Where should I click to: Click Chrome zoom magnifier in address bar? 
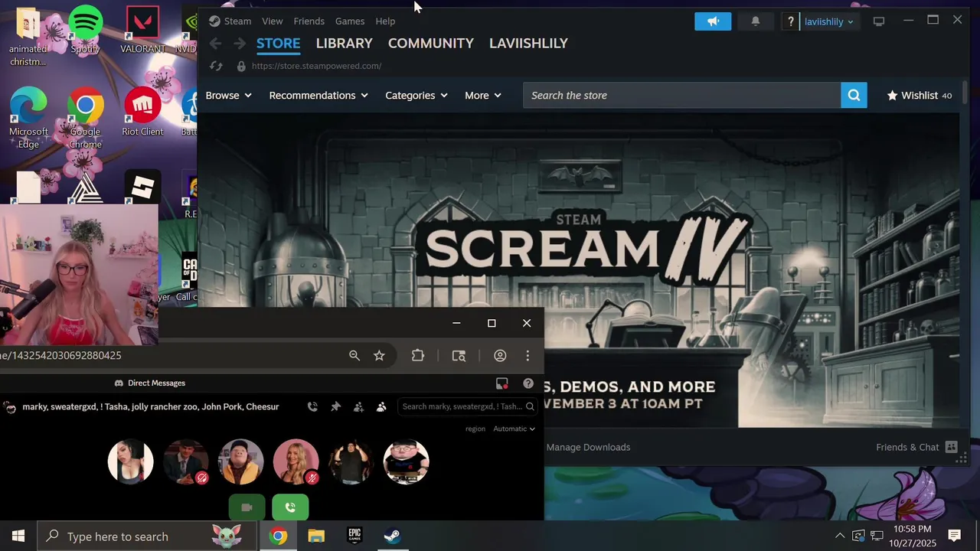tap(354, 355)
